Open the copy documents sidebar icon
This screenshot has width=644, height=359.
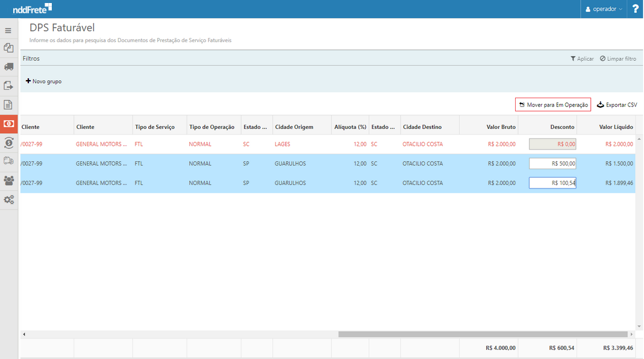[x=8, y=48]
